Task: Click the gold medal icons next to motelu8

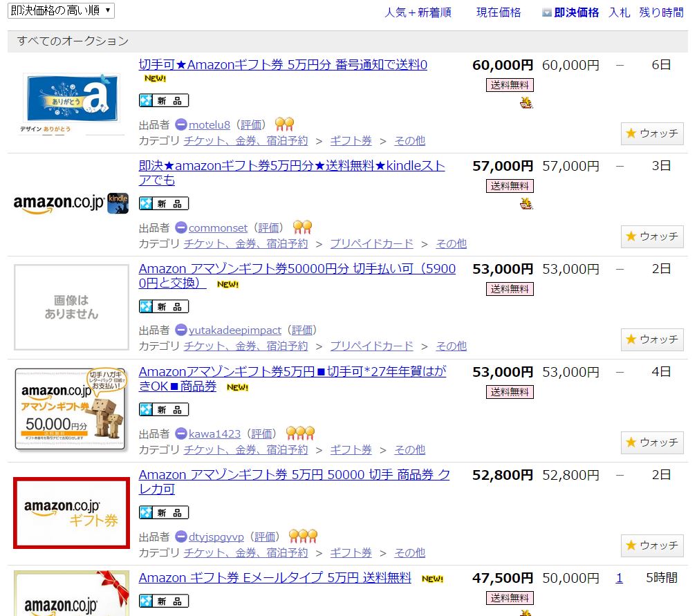Action: [284, 124]
